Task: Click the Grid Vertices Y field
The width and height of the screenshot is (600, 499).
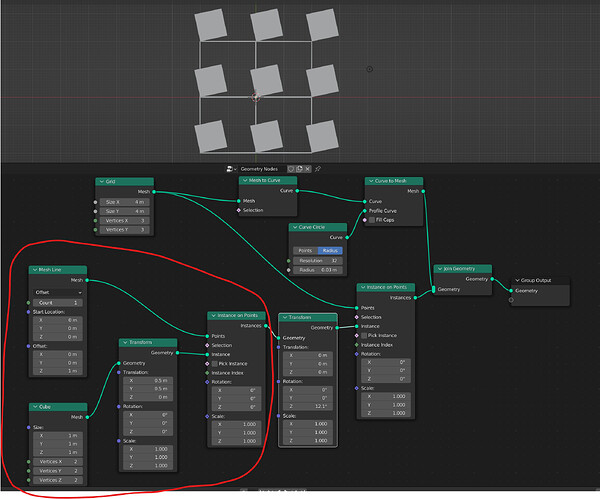Action: point(125,230)
